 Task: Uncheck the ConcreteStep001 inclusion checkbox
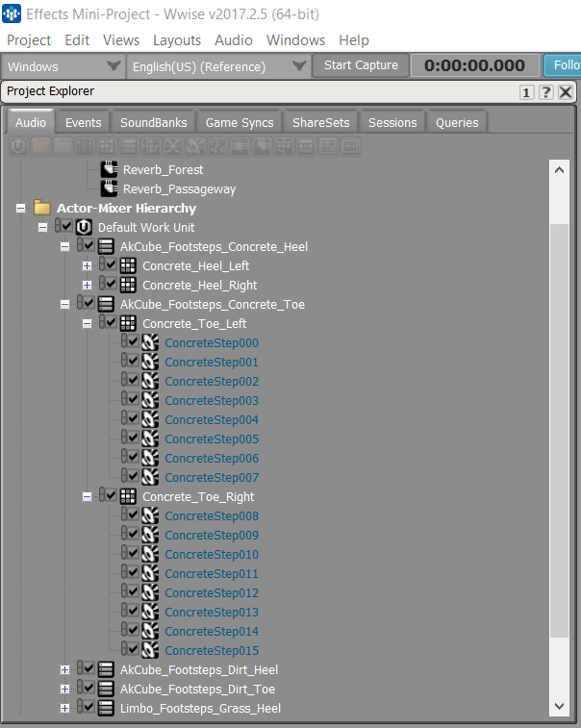(134, 361)
